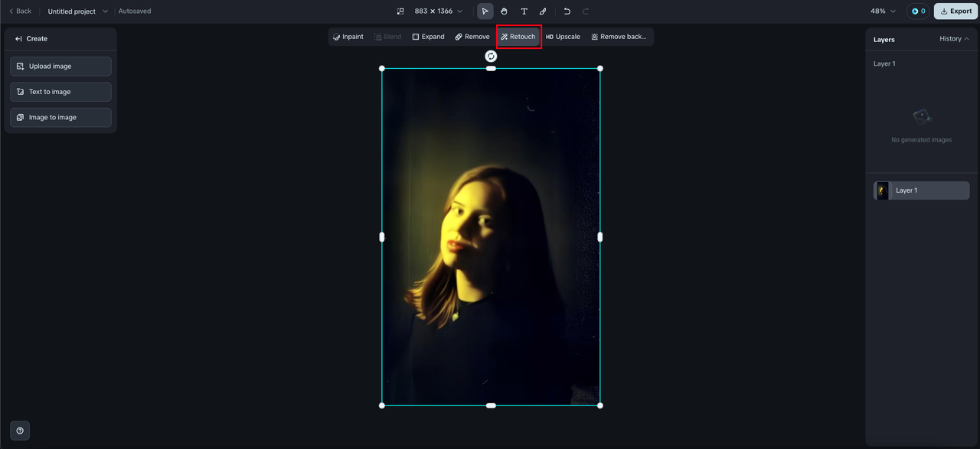Open the Expand tool
This screenshot has height=449, width=980.
pyautogui.click(x=428, y=37)
